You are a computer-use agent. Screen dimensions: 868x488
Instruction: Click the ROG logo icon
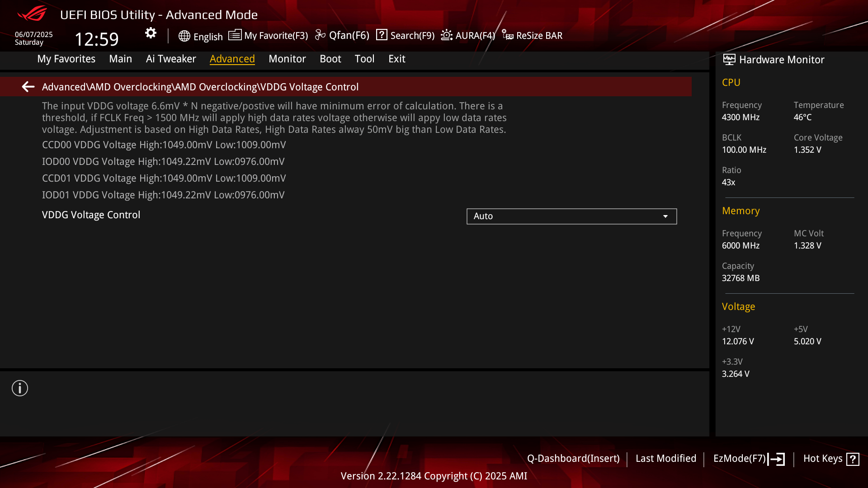point(32,14)
